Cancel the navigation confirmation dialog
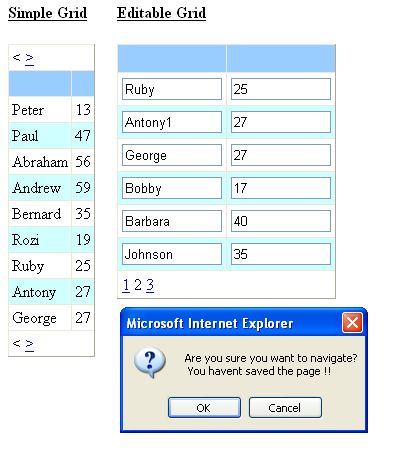The width and height of the screenshot is (393, 456). point(285,407)
